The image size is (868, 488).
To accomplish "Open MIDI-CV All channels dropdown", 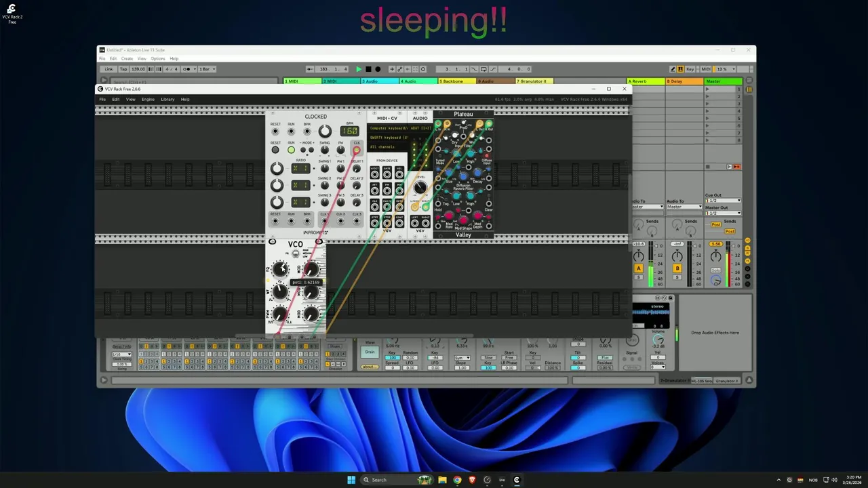I will [388, 147].
